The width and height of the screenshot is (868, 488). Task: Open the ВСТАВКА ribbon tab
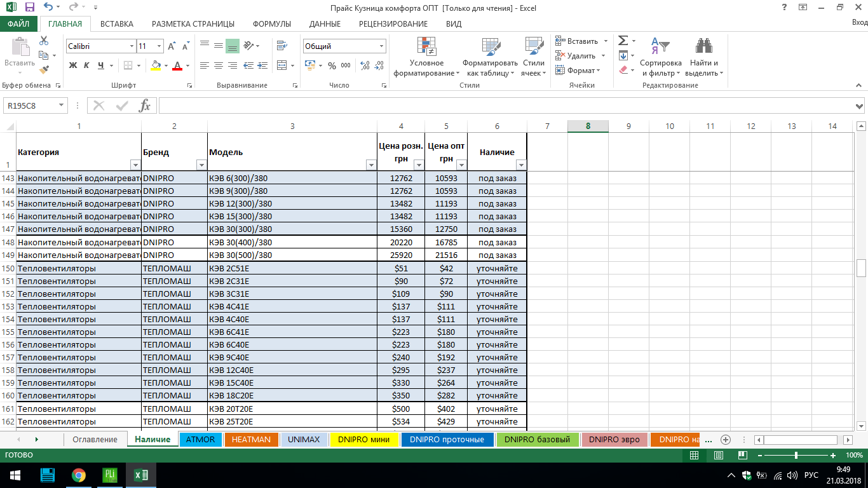click(117, 24)
